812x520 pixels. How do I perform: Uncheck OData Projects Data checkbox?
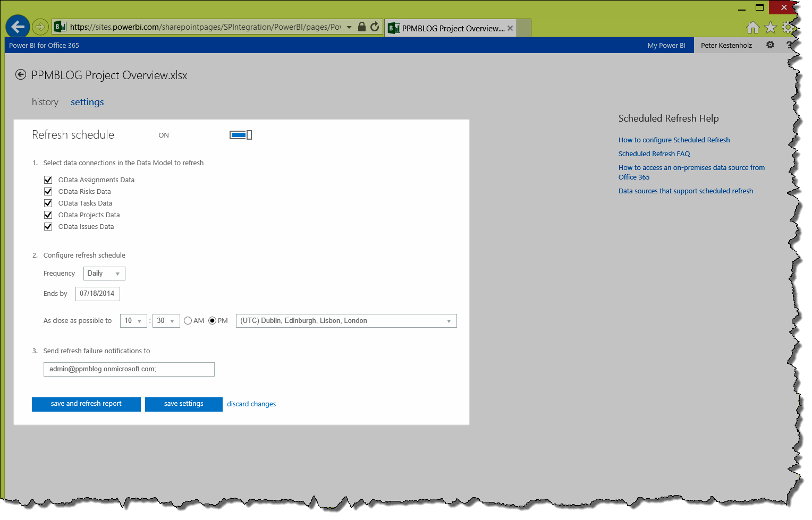(48, 215)
